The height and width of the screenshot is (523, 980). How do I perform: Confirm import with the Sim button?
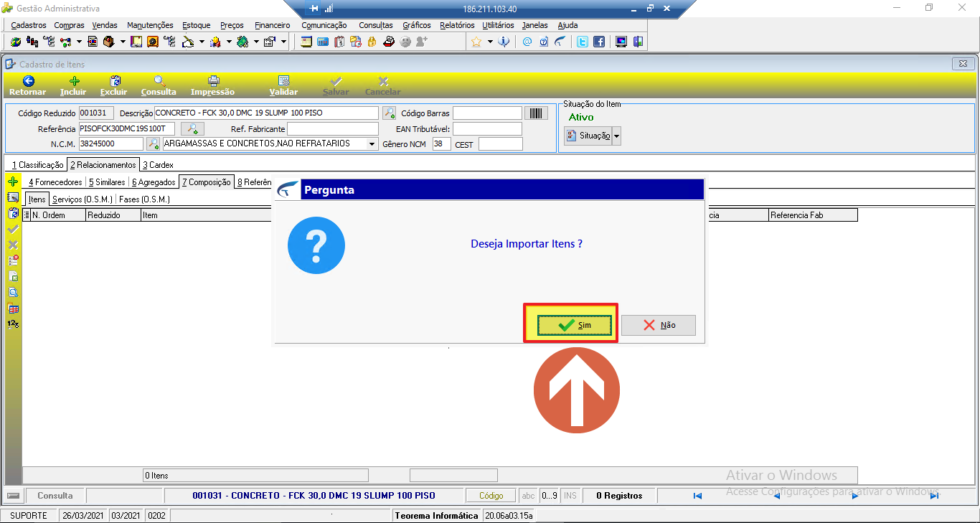click(x=574, y=325)
